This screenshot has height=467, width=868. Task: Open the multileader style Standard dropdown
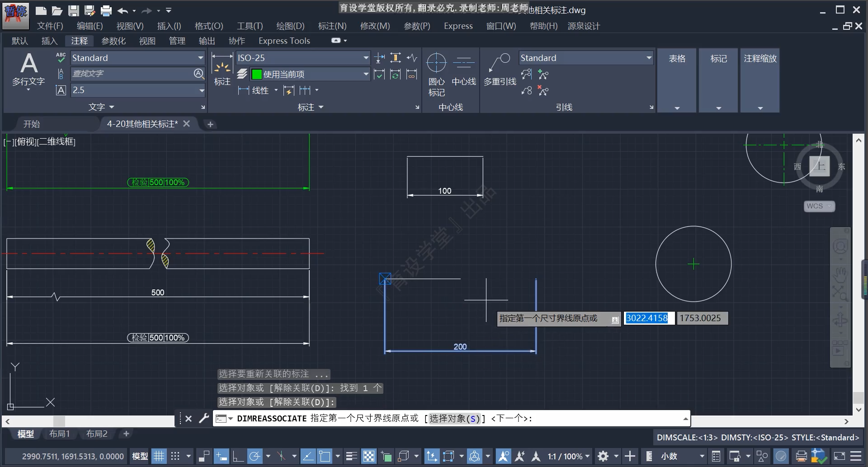[649, 58]
